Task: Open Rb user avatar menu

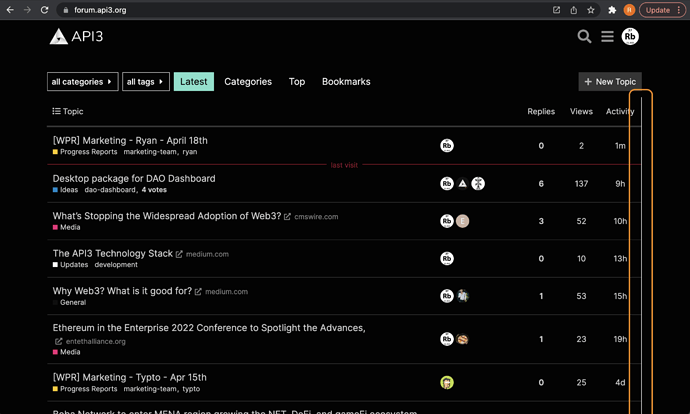Action: [630, 36]
